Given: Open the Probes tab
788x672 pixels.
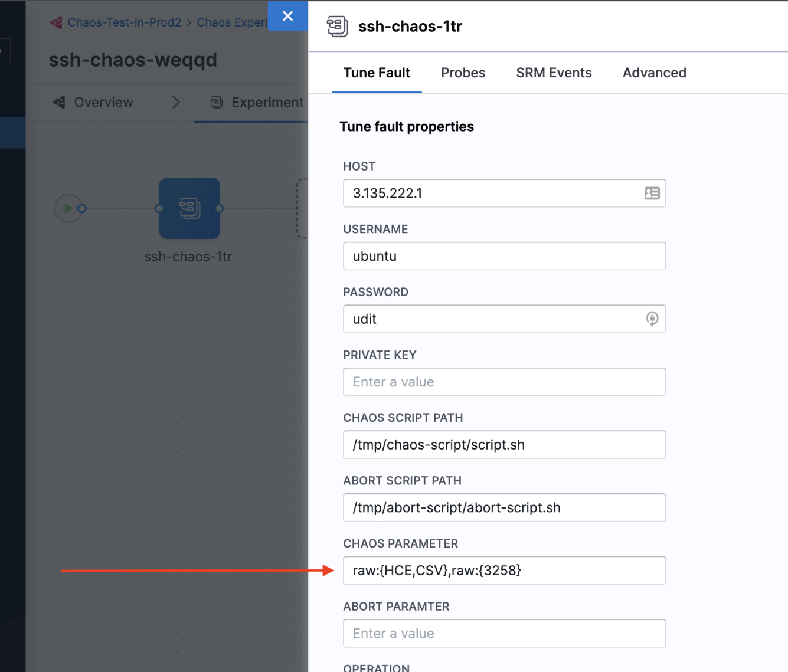Looking at the screenshot, I should tap(463, 73).
